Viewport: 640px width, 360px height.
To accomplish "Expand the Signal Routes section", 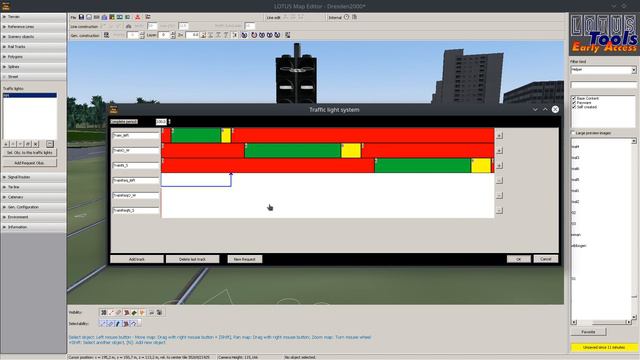I will (x=33, y=177).
